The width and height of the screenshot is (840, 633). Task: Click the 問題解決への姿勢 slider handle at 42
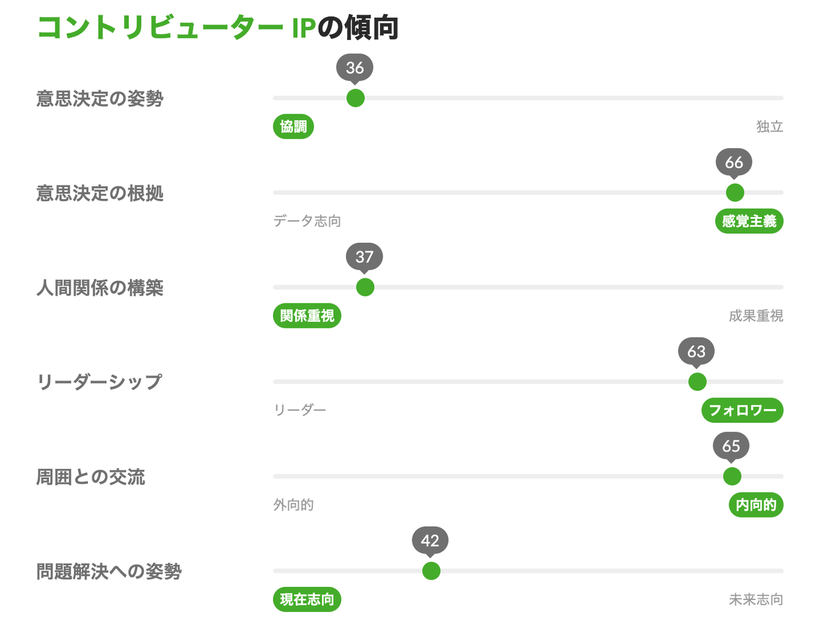[431, 571]
